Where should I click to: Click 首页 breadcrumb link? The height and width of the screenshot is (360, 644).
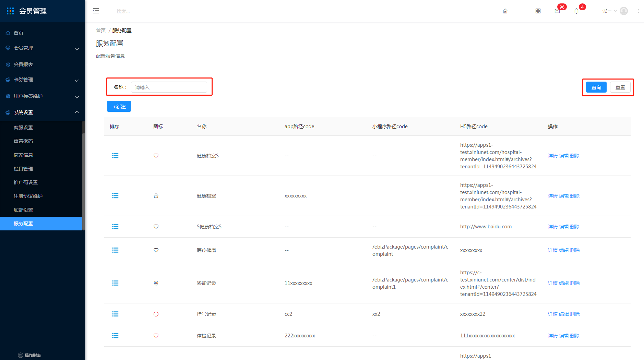101,31
